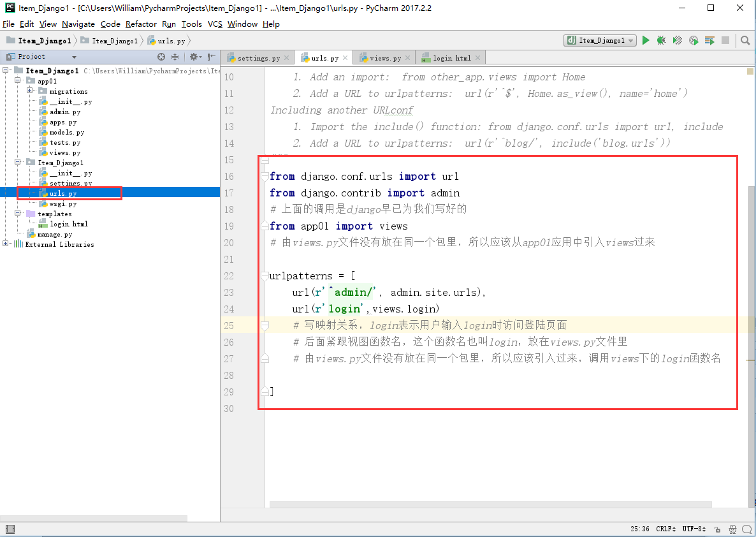Click the status bar magnifier icon
Image resolution: width=756 pixels, height=537 pixels.
pos(747,529)
